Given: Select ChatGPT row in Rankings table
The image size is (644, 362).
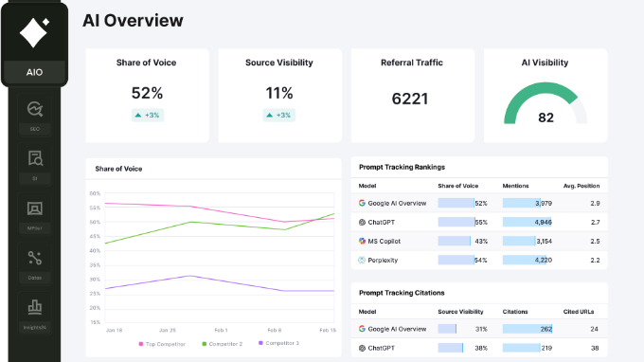Looking at the screenshot, I should pos(479,223).
